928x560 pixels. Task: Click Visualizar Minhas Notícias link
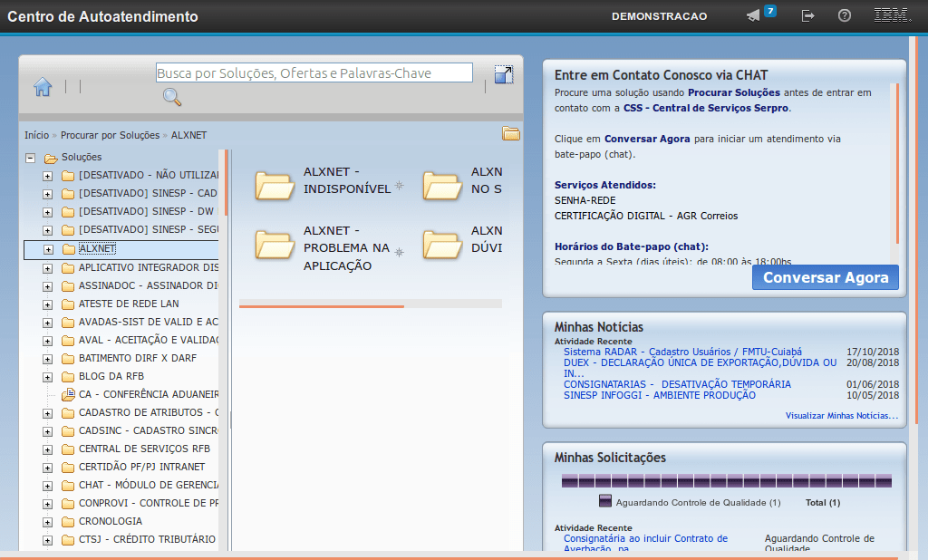[x=842, y=416]
